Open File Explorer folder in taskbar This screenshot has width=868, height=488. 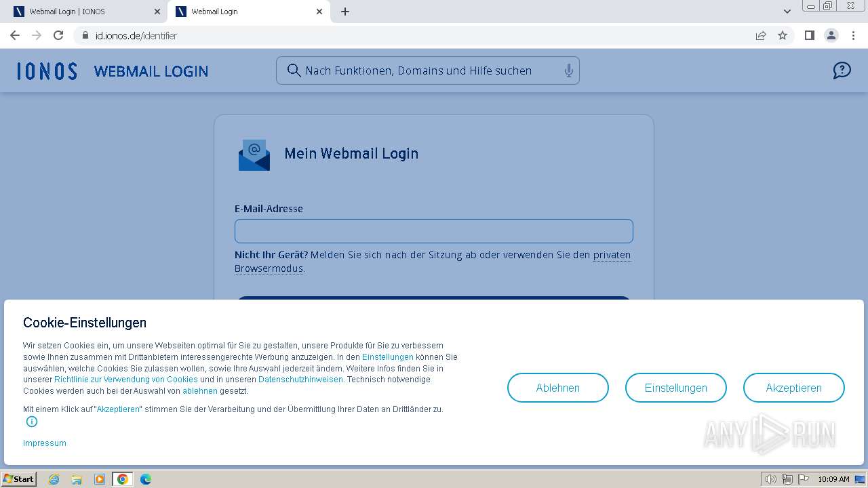point(77,479)
